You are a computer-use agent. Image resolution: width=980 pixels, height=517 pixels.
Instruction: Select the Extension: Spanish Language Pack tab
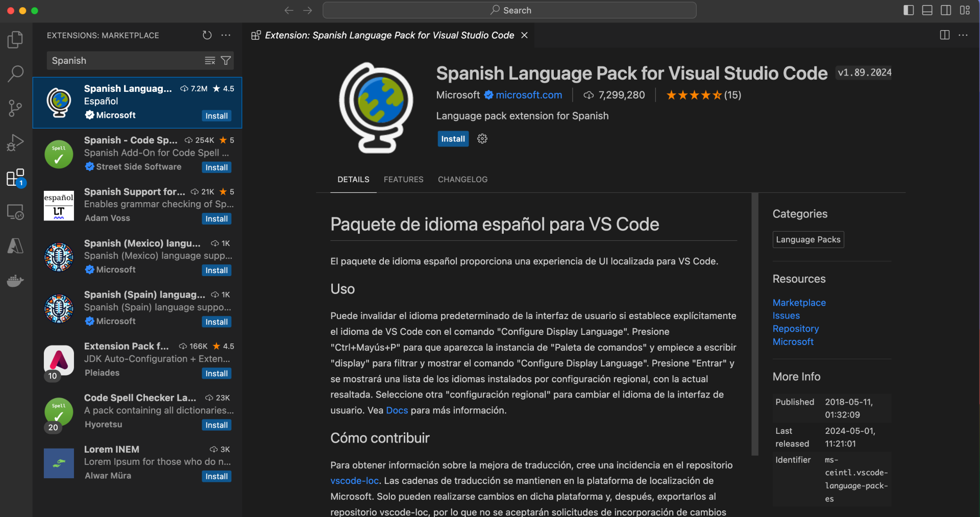(x=389, y=35)
